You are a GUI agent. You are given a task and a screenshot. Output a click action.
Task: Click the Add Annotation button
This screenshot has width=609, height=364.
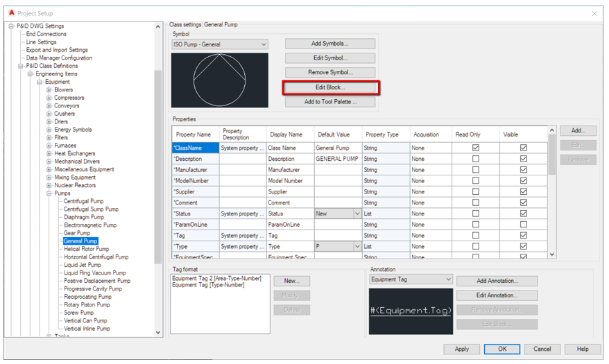(497, 281)
